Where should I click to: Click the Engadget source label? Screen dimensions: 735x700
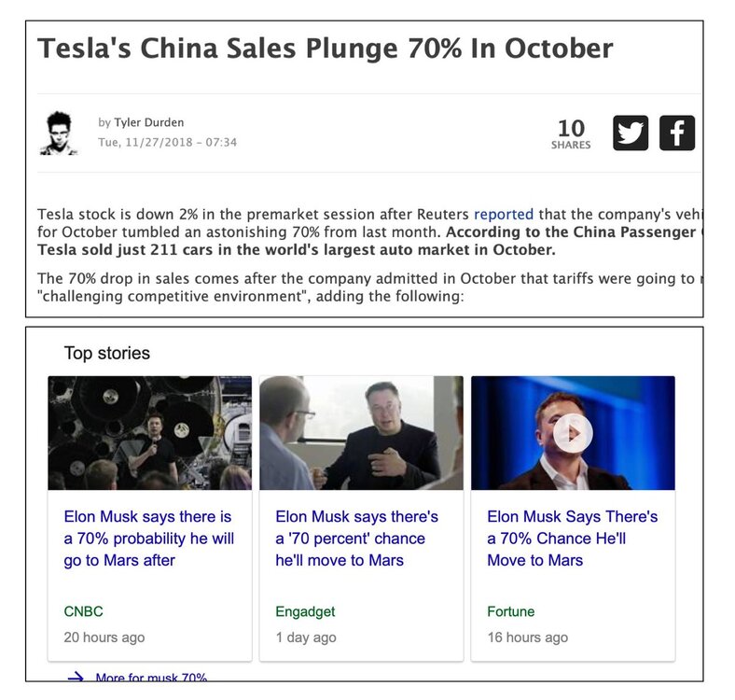[305, 612]
